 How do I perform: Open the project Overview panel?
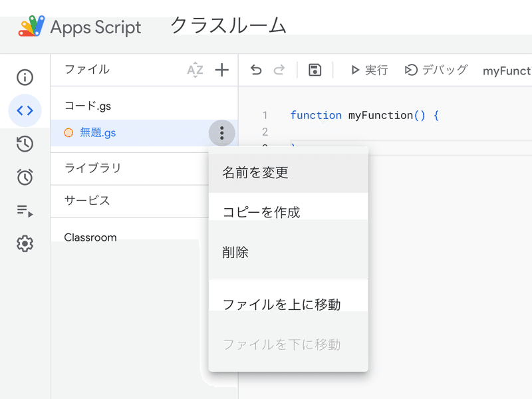(x=25, y=77)
